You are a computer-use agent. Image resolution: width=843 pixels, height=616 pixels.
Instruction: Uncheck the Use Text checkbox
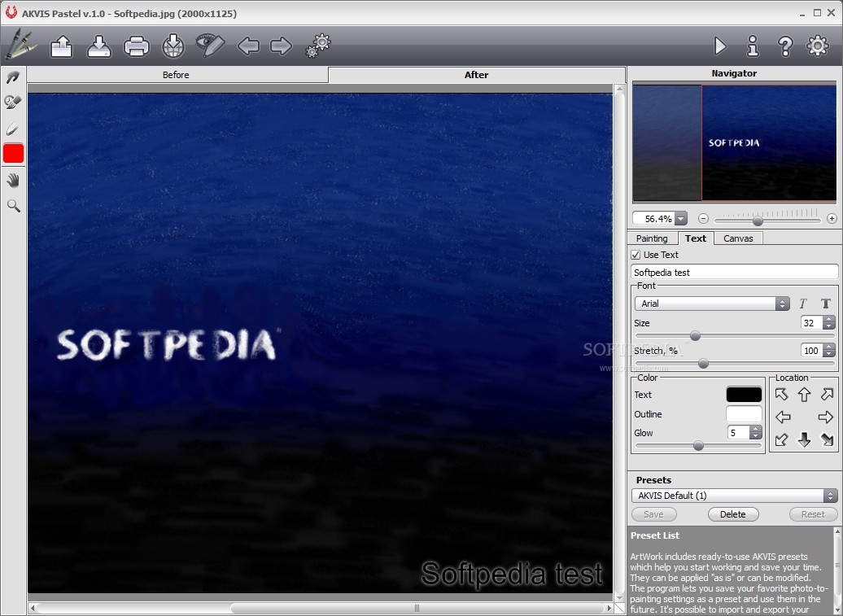tap(636, 255)
